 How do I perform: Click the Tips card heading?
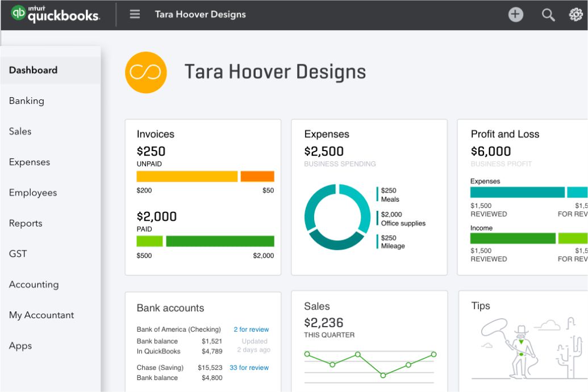point(481,306)
